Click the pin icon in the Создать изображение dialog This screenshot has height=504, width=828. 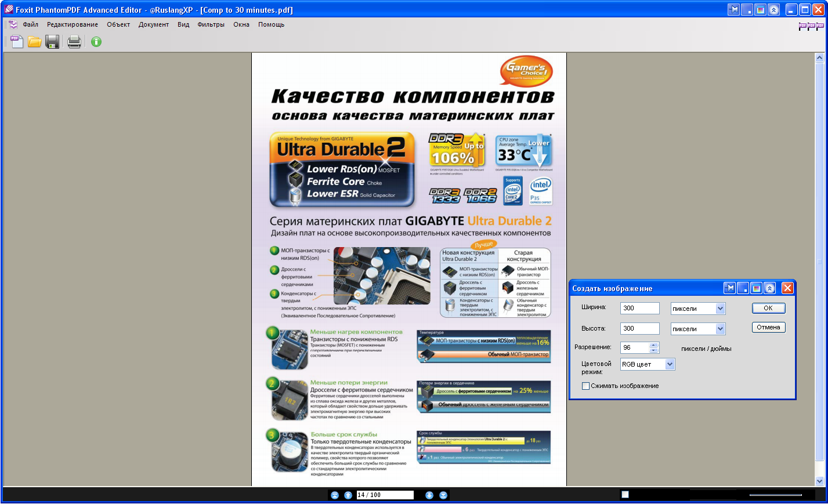pyautogui.click(x=730, y=288)
